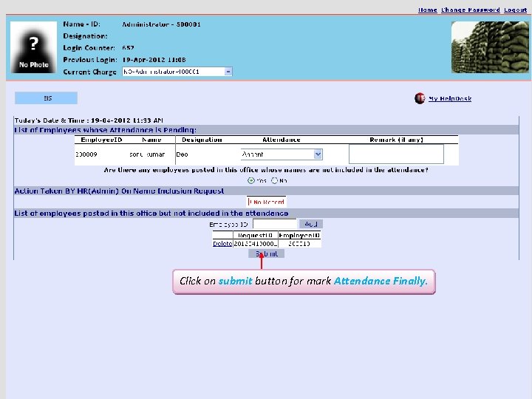532x399 pixels.
Task: Expand the Attendance dropdown for employee 200009
Action: [x=282, y=154]
